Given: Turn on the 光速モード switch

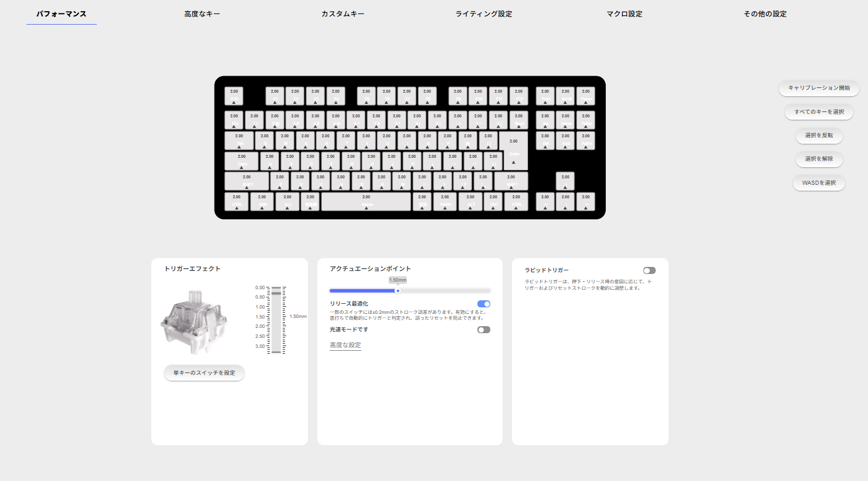Looking at the screenshot, I should (483, 329).
